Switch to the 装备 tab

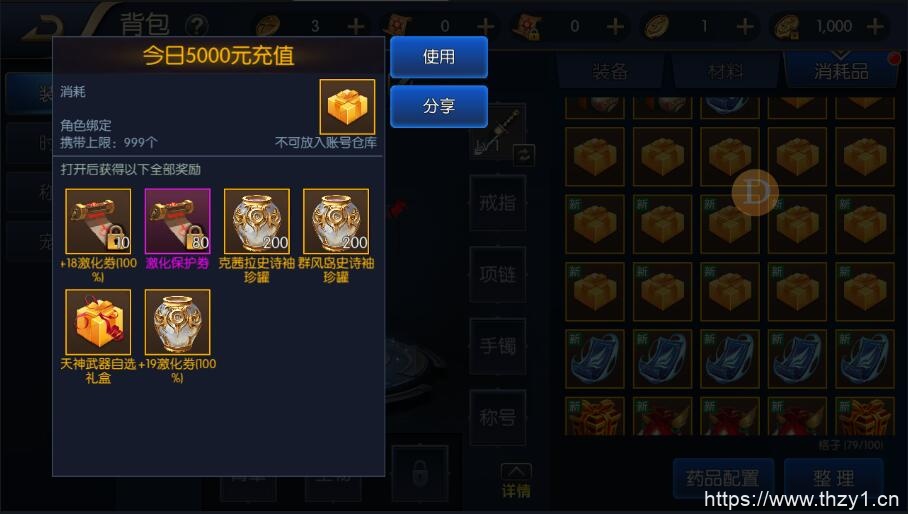[x=610, y=72]
